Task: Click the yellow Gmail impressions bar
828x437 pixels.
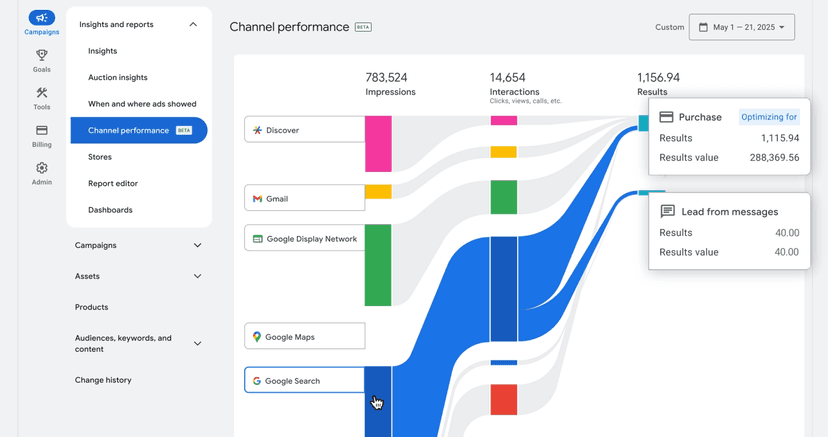Action: click(x=378, y=192)
